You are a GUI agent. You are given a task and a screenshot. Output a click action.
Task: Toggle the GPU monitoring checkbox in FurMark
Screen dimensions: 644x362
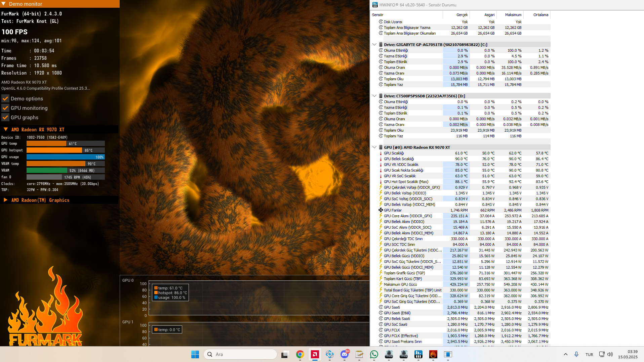point(5,108)
